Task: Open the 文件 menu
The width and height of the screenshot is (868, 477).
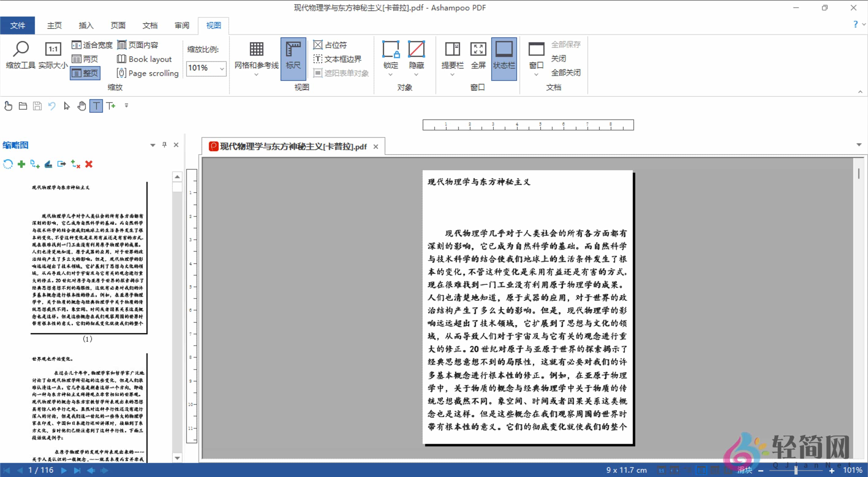Action: click(x=17, y=25)
